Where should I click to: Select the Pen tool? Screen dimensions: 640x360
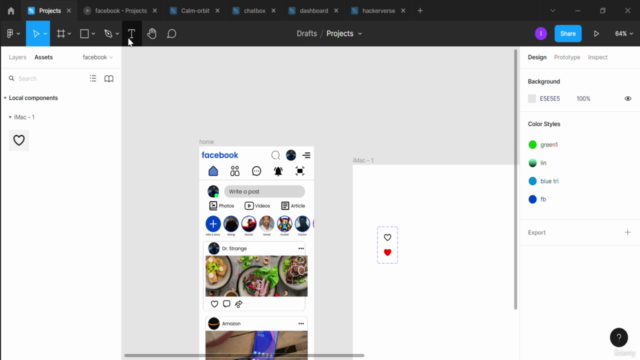[x=108, y=33]
